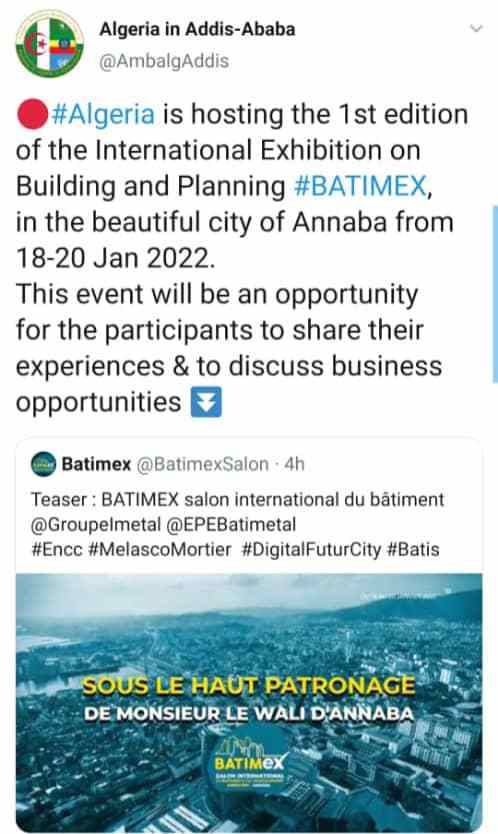Open the #MelascoMortier hashtag
Image resolution: width=498 pixels, height=834 pixels.
click(160, 549)
